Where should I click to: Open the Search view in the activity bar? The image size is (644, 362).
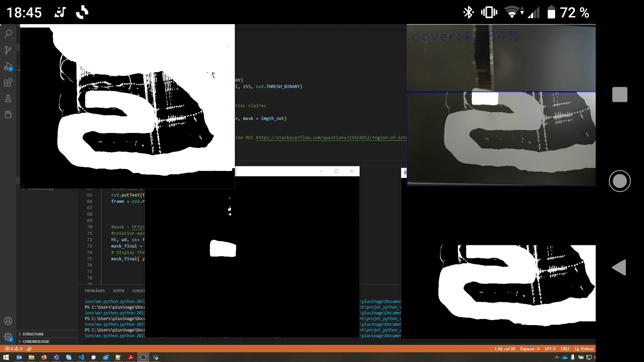(8, 34)
